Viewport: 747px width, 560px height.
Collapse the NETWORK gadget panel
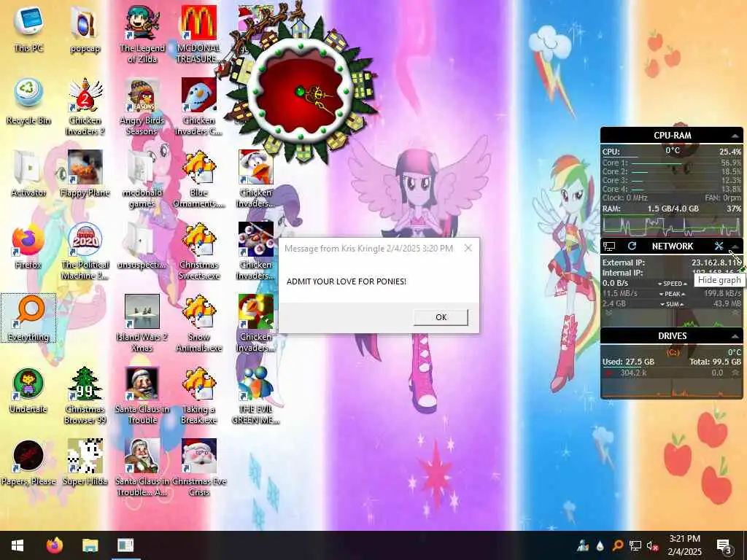(735, 246)
